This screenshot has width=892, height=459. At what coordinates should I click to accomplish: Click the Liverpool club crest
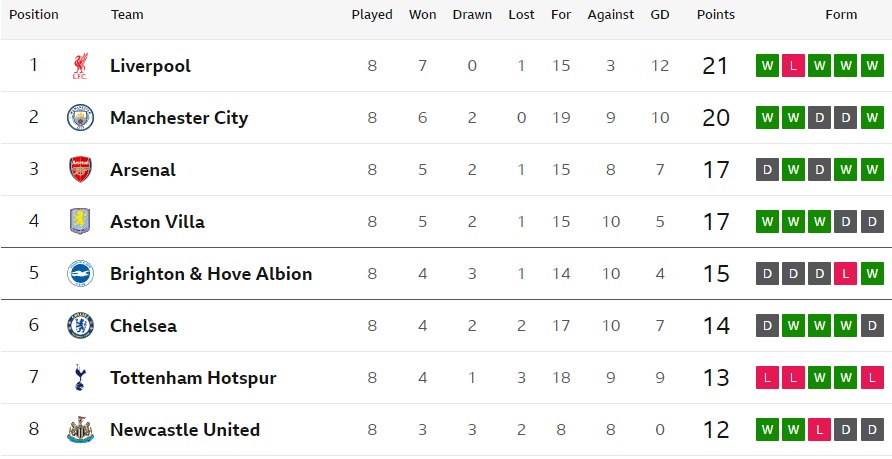[80, 66]
